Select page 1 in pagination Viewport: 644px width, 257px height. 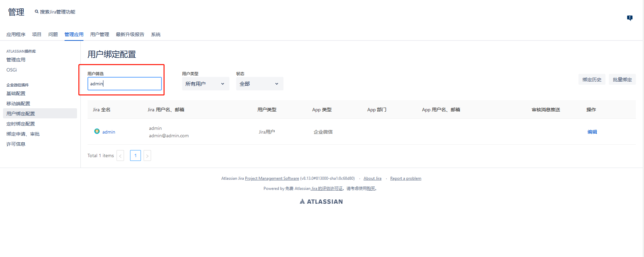[135, 155]
